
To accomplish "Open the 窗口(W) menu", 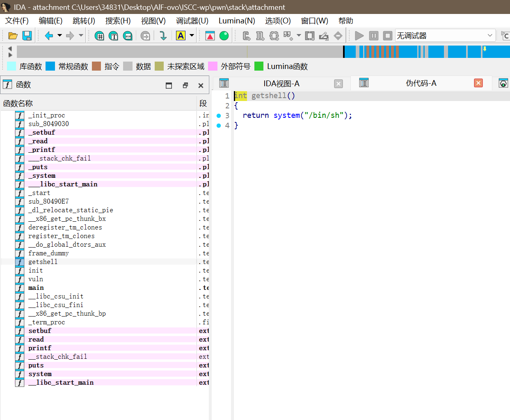I will point(315,21).
